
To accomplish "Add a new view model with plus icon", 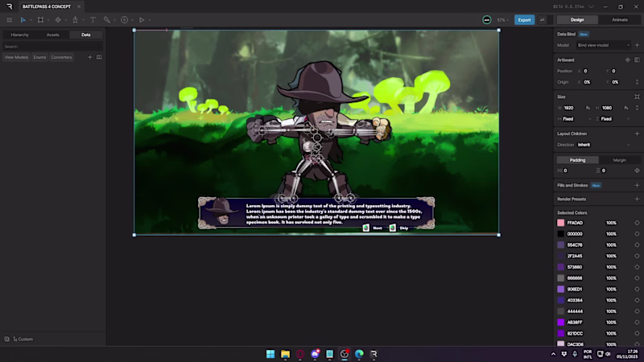I will click(x=90, y=57).
